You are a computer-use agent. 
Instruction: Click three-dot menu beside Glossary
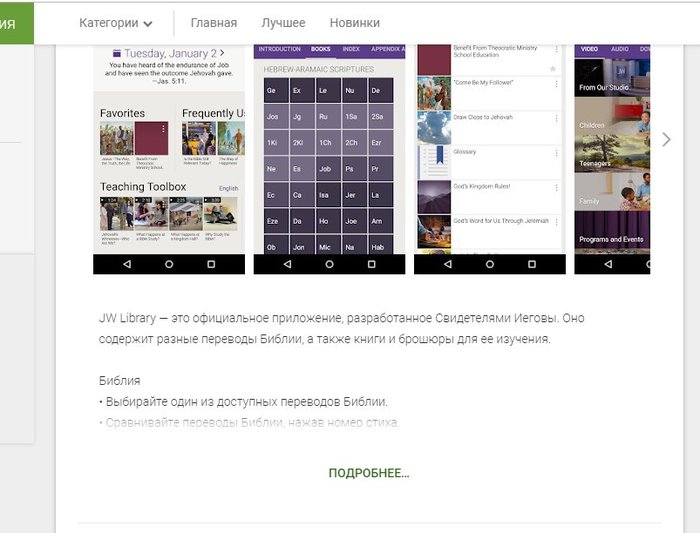tap(556, 153)
